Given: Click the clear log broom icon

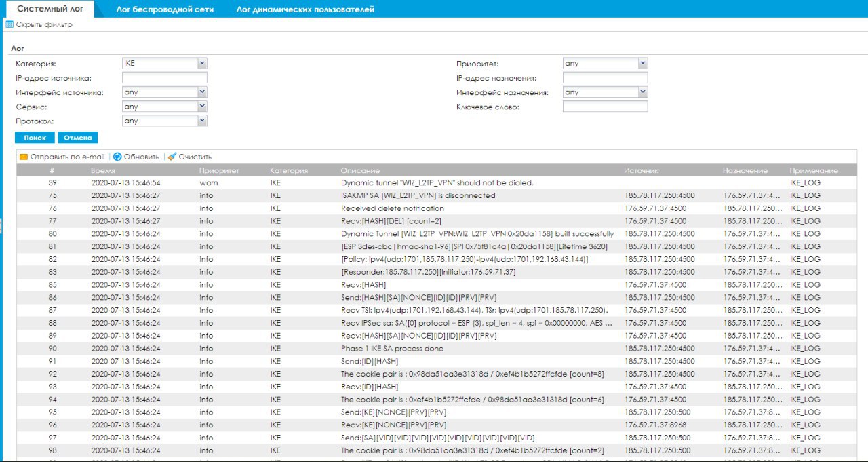Looking at the screenshot, I should (x=172, y=157).
